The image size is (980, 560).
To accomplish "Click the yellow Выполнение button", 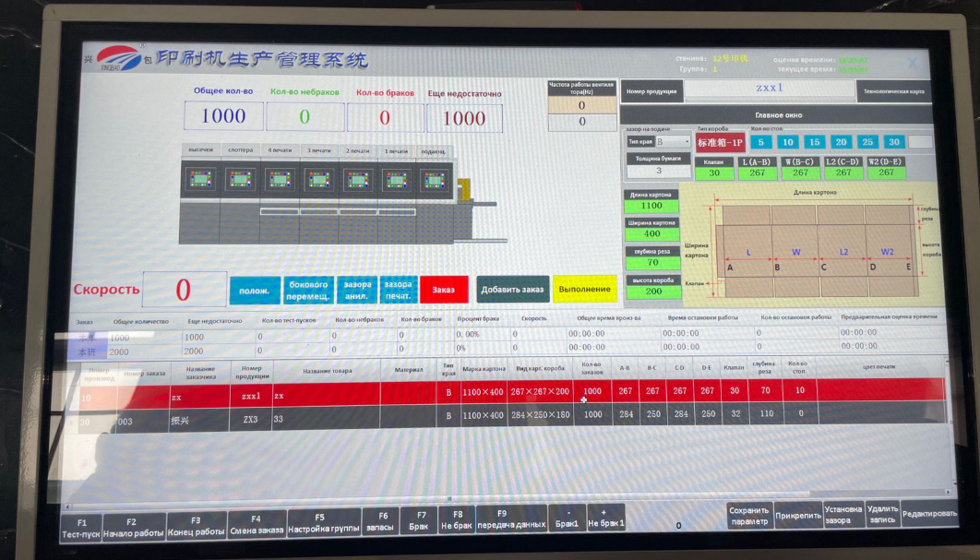I will (584, 290).
